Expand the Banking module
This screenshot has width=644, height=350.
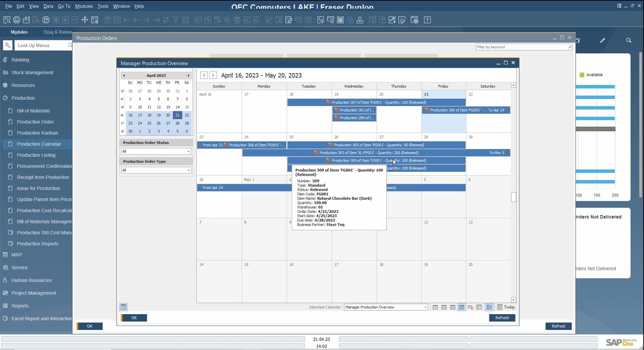[x=20, y=60]
